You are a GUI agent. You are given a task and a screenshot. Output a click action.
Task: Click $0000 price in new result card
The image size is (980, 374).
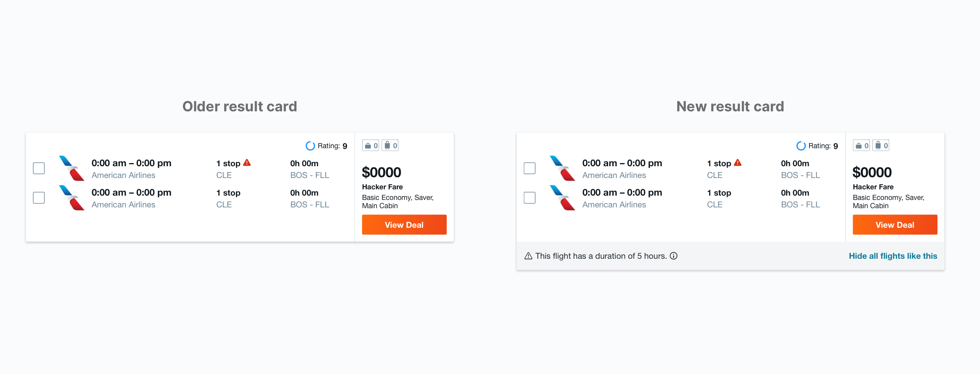pyautogui.click(x=872, y=172)
